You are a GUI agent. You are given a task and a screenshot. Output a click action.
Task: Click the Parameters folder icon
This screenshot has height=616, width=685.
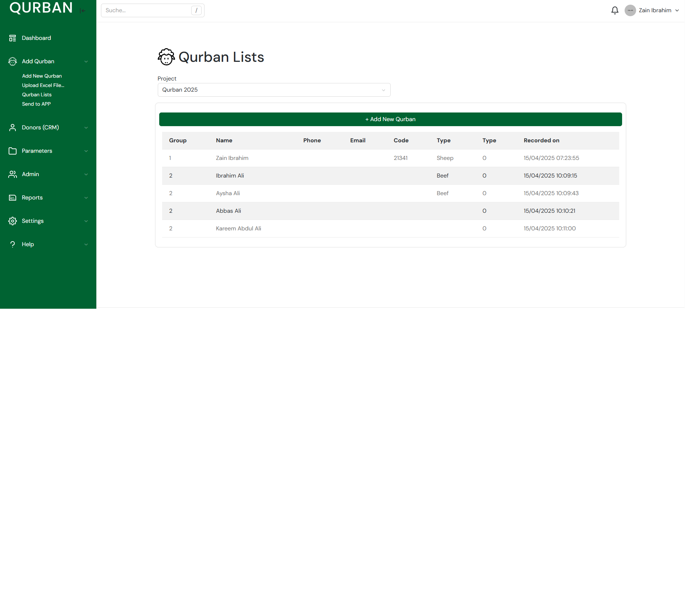pos(13,151)
